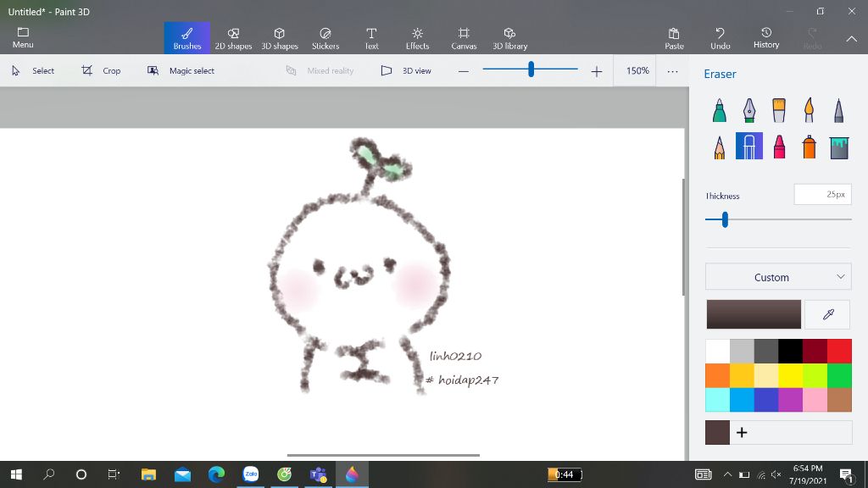The image size is (868, 488).
Task: Open the Canvas tab
Action: (x=464, y=38)
